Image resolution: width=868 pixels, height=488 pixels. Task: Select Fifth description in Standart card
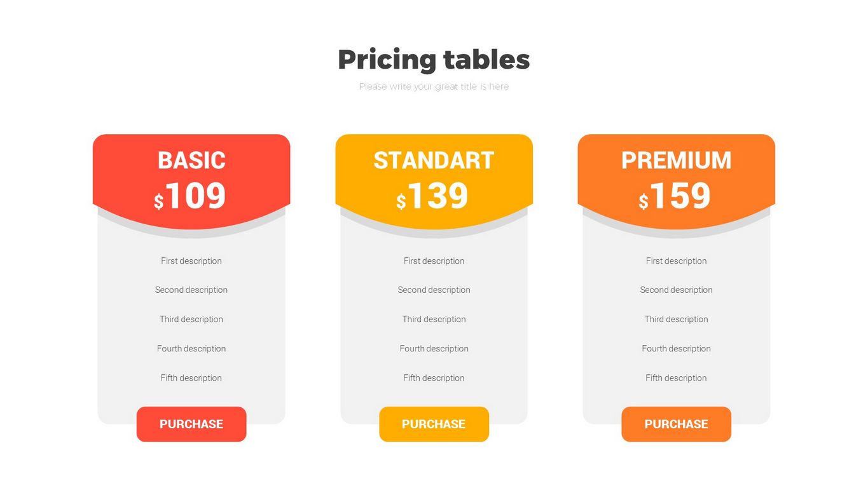(x=434, y=377)
